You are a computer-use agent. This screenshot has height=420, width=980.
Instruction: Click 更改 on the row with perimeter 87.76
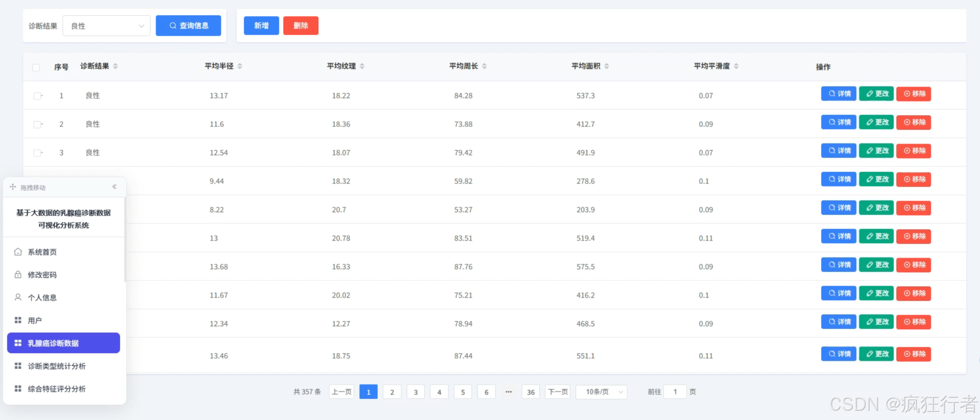tap(877, 265)
